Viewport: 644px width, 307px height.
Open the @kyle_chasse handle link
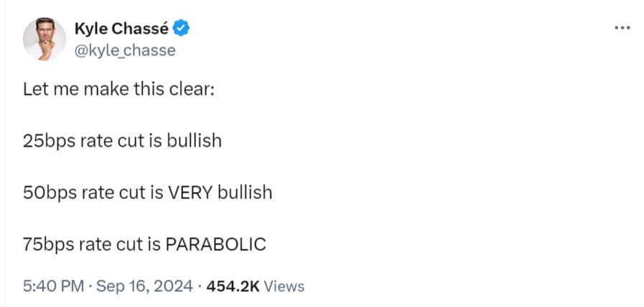[125, 50]
